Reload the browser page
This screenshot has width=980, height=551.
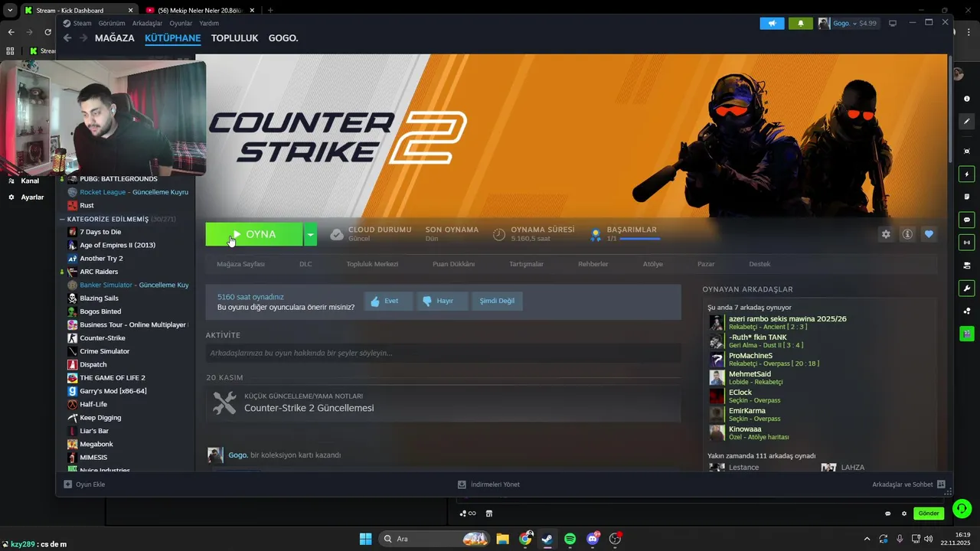pos(47,32)
